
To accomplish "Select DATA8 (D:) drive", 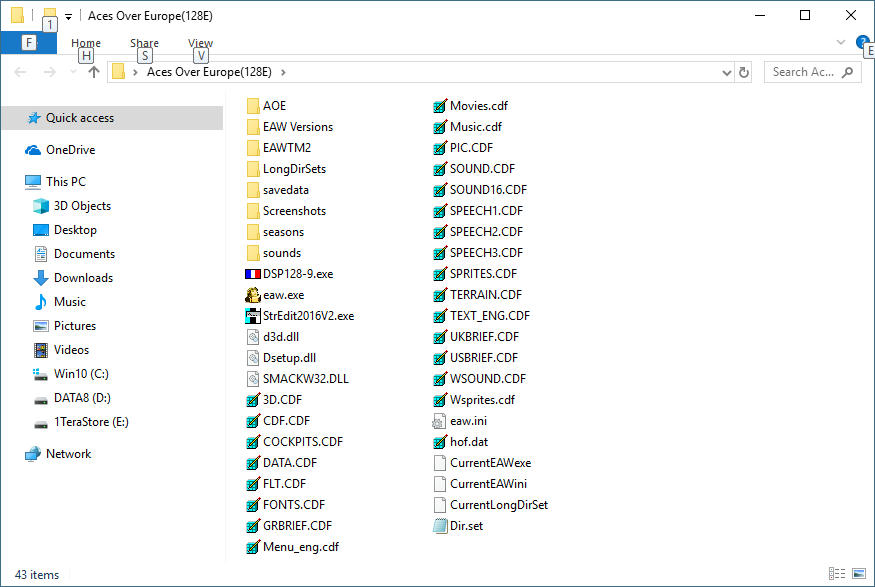I will (x=82, y=398).
